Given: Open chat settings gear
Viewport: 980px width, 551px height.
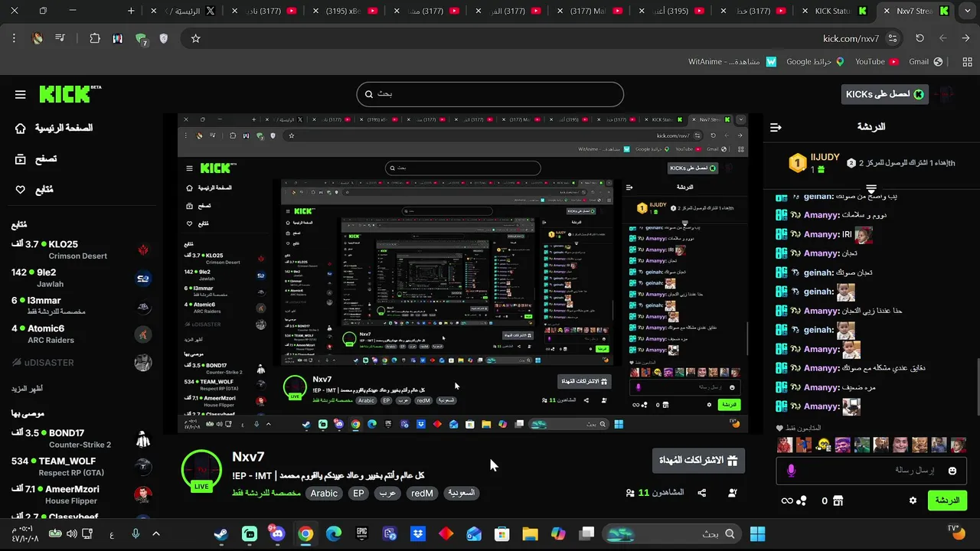Looking at the screenshot, I should 913,500.
